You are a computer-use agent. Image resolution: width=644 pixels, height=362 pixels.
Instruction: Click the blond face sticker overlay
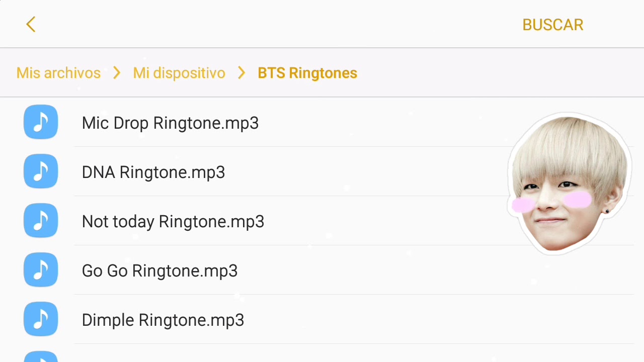click(570, 184)
